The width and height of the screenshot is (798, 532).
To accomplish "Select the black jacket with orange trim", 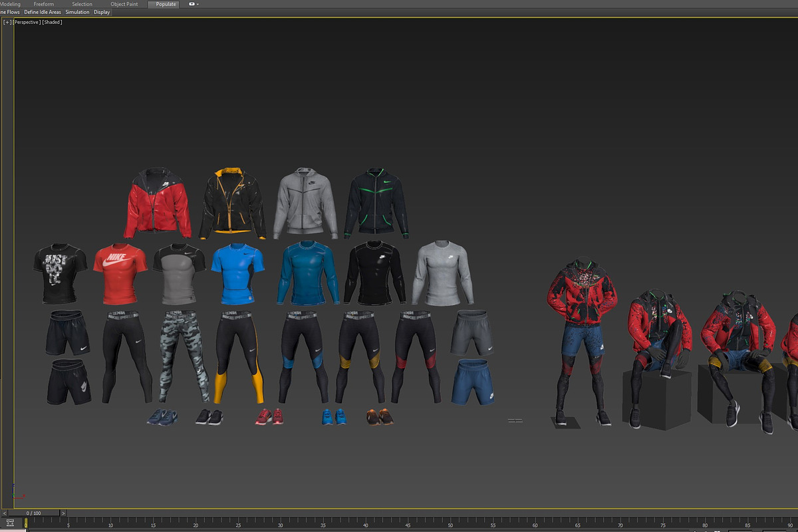I will tap(233, 203).
